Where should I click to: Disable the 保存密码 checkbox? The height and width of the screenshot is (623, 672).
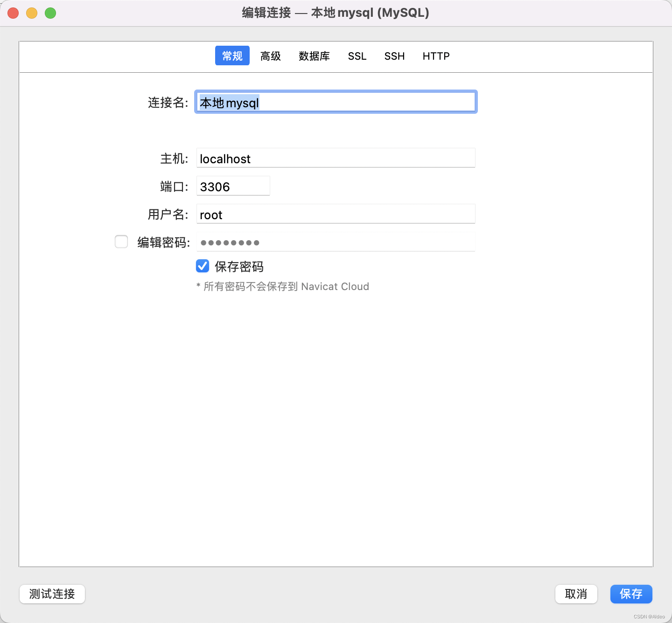(202, 266)
